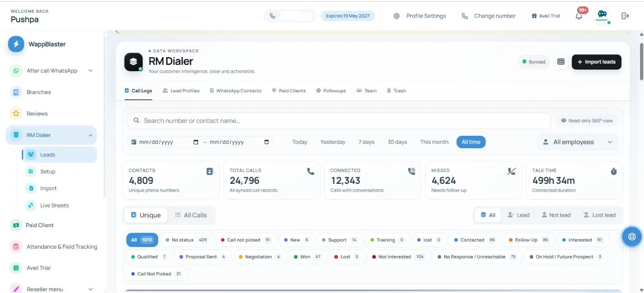The height and width of the screenshot is (293, 644).
Task: Click the Attendance & Field Tracking clipboard icon
Action: pyautogui.click(x=16, y=247)
